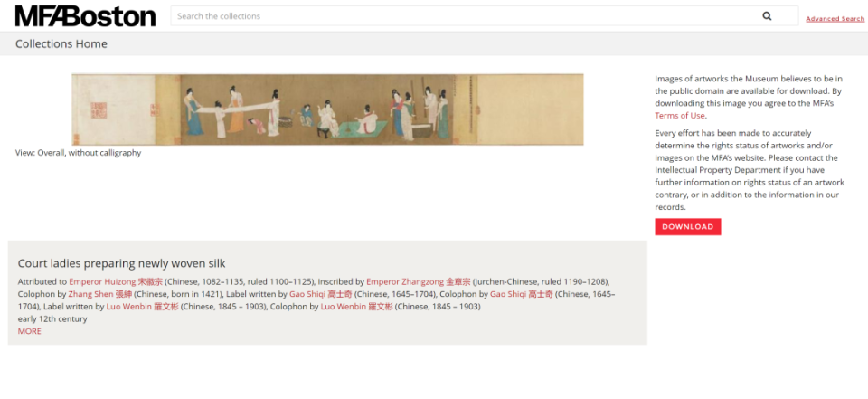Select the title Court ladies preparing newly woven silk
This screenshot has width=868, height=399.
[x=121, y=263]
